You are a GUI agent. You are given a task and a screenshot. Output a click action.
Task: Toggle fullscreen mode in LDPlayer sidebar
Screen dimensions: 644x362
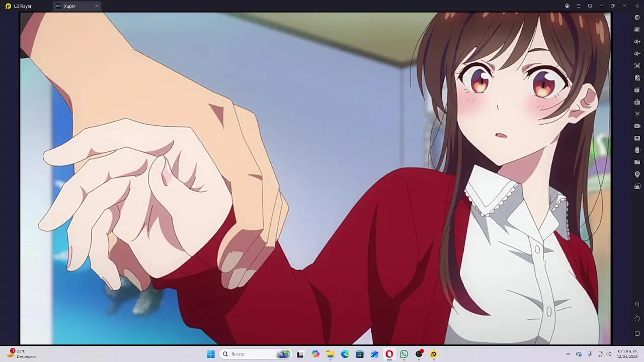(x=637, y=66)
